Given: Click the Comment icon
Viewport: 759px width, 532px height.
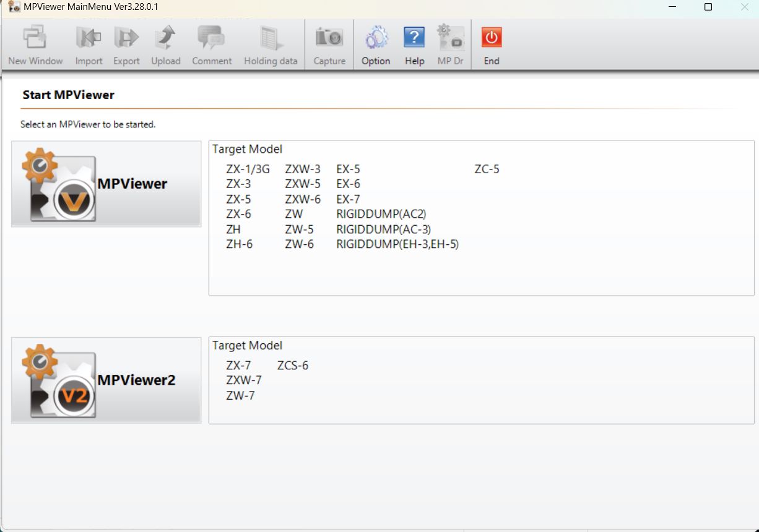Looking at the screenshot, I should (211, 37).
